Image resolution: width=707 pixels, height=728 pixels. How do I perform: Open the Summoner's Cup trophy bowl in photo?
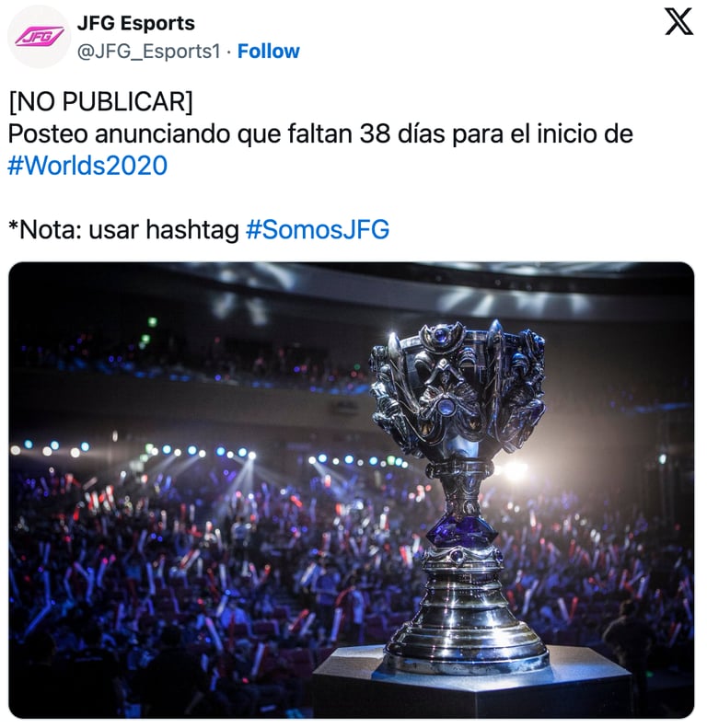pos(458,390)
